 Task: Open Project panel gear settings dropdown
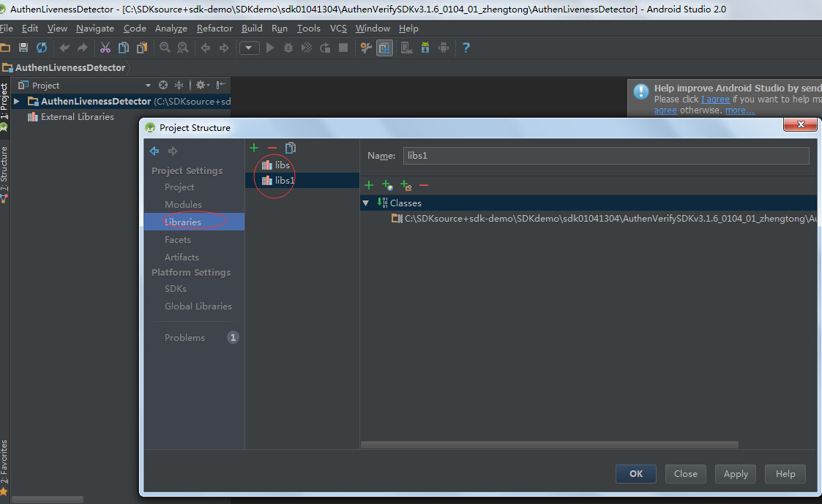[202, 85]
